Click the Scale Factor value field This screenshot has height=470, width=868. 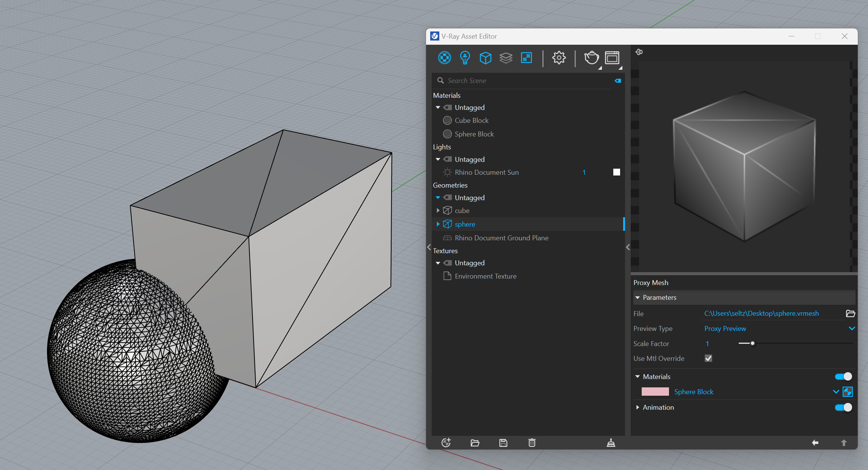coord(707,344)
